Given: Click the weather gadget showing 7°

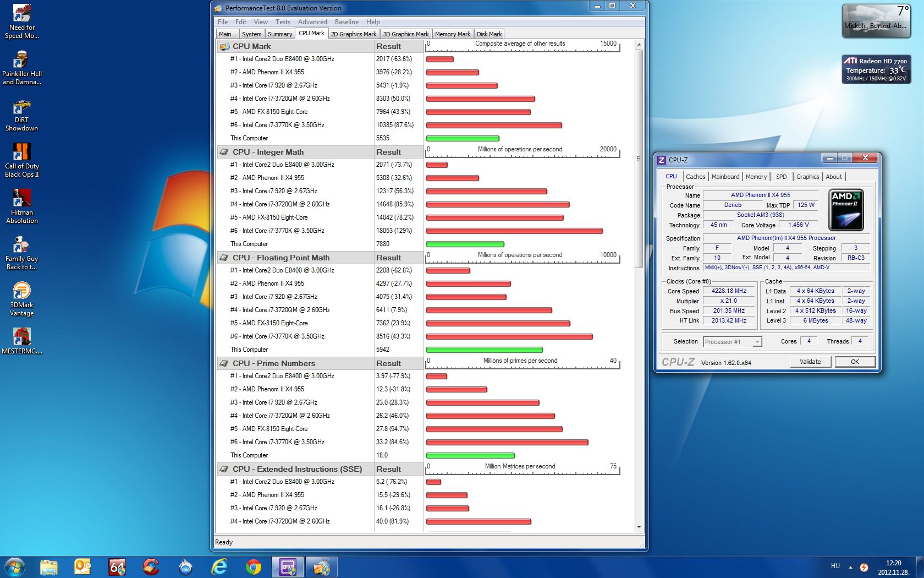Looking at the screenshot, I should 876,21.
